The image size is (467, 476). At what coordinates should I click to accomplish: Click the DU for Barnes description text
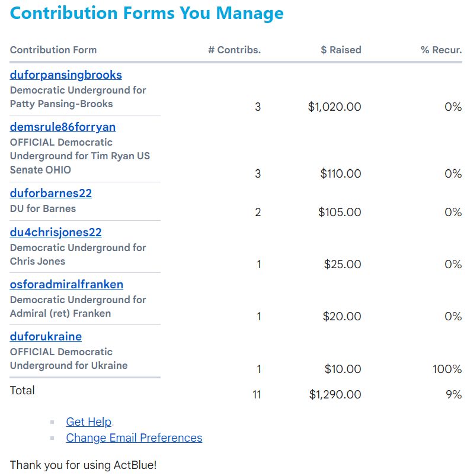pyautogui.click(x=43, y=208)
